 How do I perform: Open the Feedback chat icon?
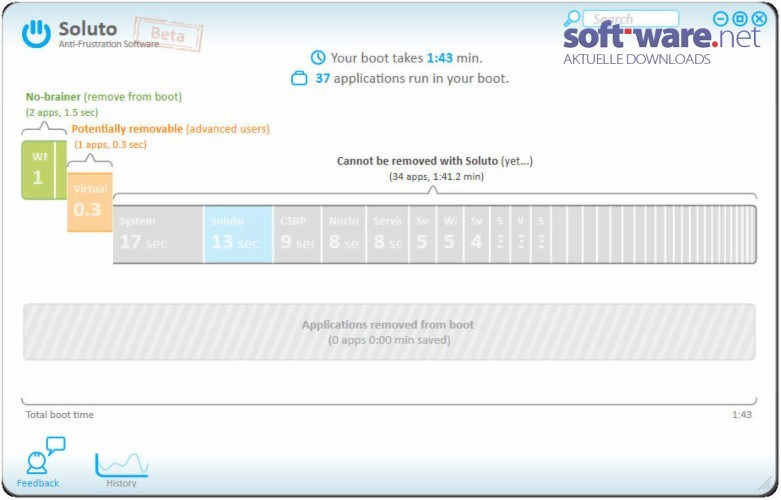[46, 456]
